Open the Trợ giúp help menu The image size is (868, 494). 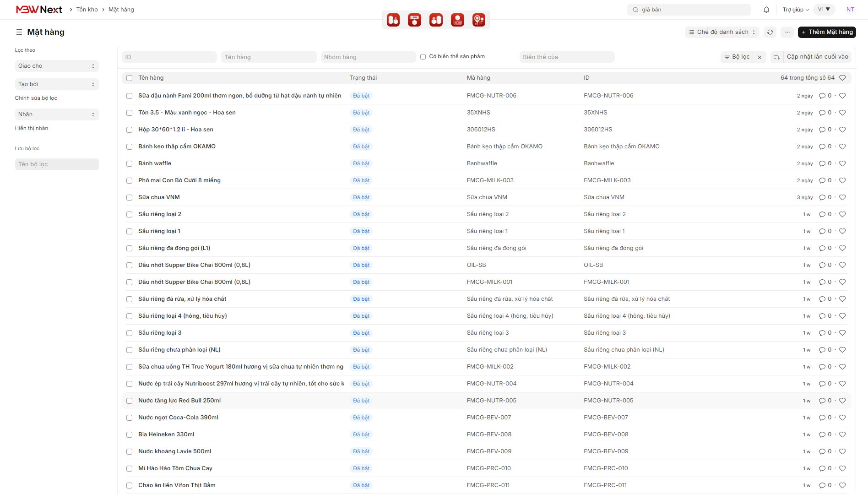[795, 10]
